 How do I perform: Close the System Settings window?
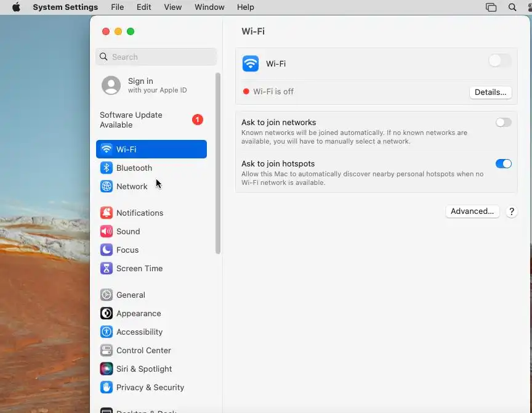coord(106,31)
